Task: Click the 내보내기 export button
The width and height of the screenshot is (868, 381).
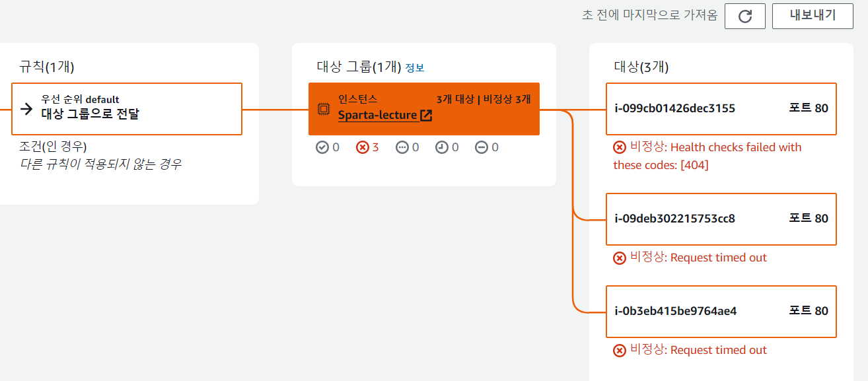Action: click(813, 16)
